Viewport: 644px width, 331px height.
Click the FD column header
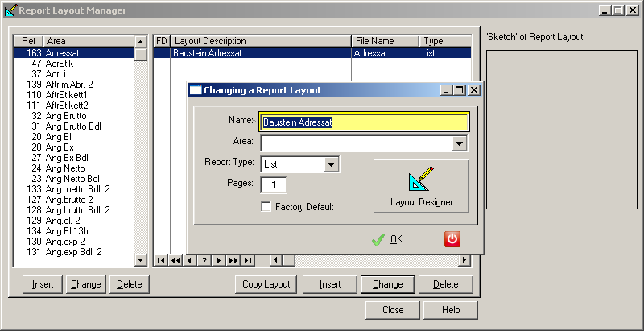(162, 41)
